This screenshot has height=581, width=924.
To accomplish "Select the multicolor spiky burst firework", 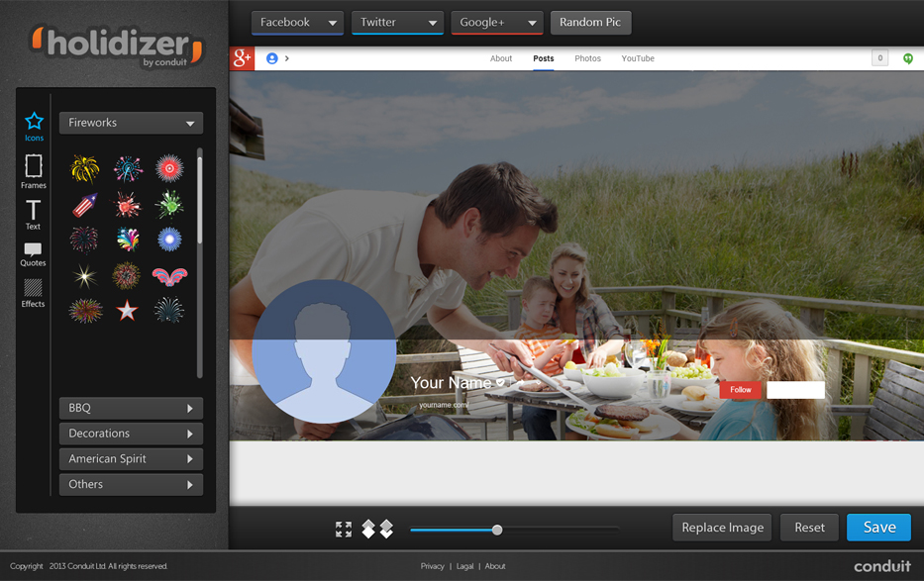I will click(x=85, y=311).
